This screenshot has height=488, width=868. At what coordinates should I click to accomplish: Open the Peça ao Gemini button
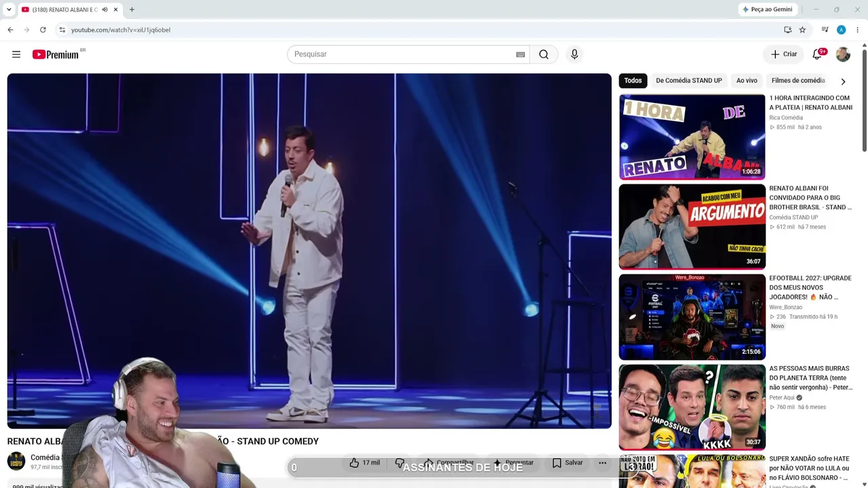(x=768, y=9)
